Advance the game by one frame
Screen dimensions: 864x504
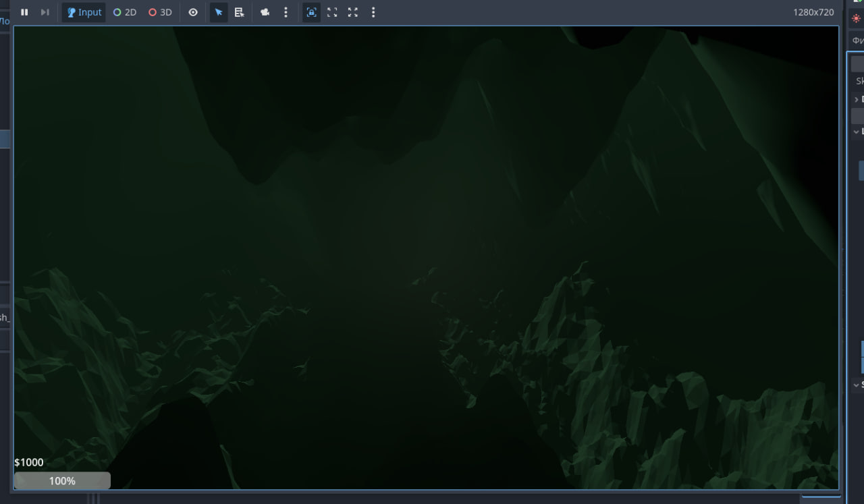(x=45, y=12)
